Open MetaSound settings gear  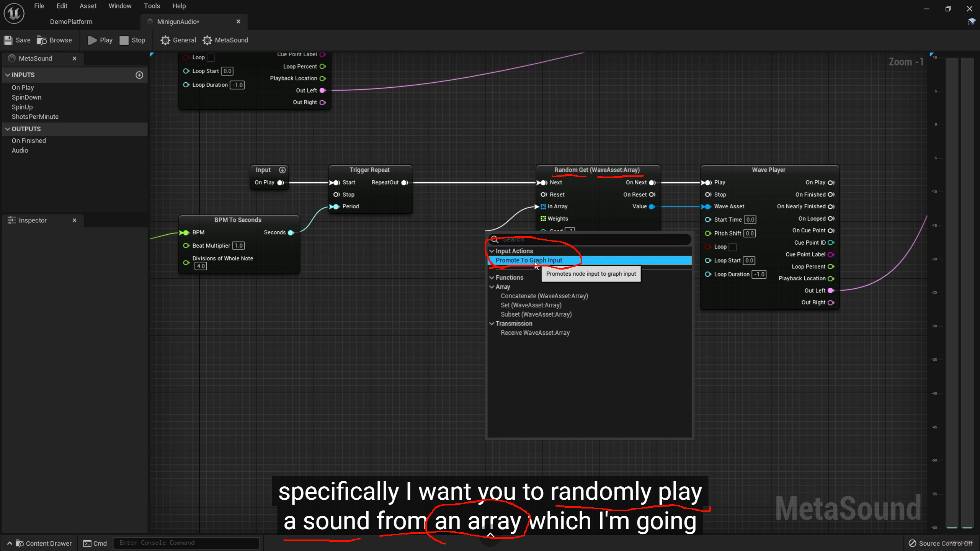tap(207, 40)
